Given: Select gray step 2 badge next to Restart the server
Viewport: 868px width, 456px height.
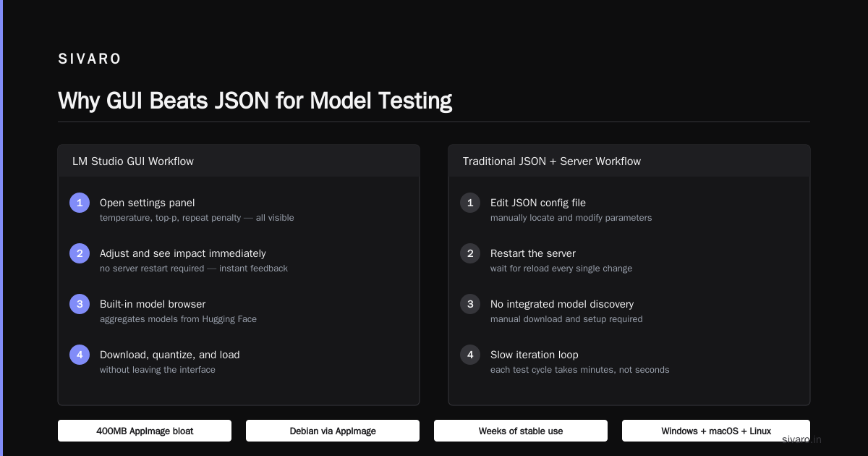Looking at the screenshot, I should 470,253.
